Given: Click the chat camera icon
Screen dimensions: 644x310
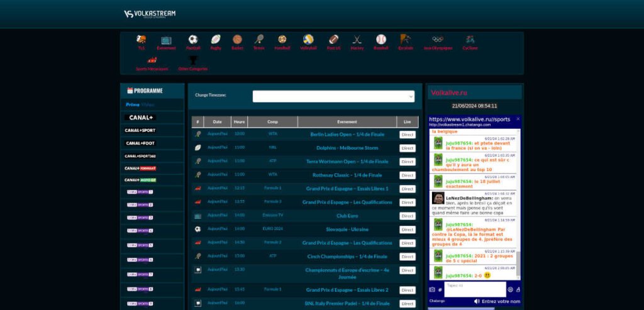Looking at the screenshot, I should (432, 289).
